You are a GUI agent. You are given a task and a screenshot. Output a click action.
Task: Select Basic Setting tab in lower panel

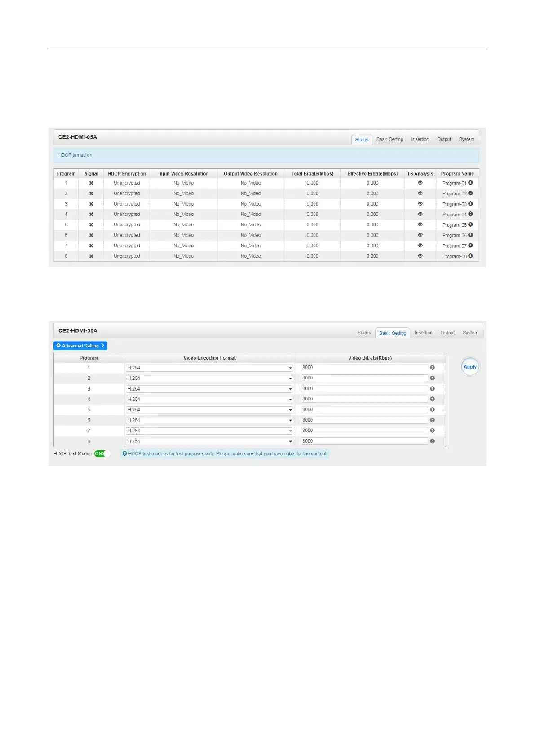pyautogui.click(x=393, y=333)
